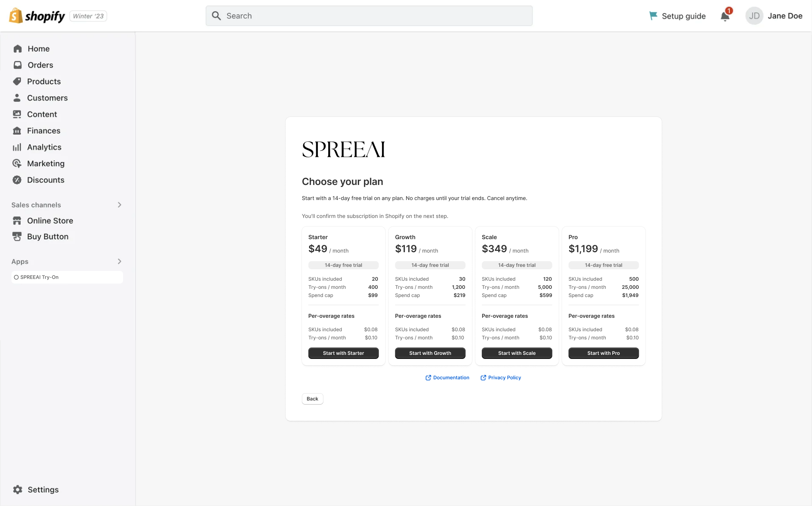
Task: Click the Discounts badge icon
Action: pos(17,180)
